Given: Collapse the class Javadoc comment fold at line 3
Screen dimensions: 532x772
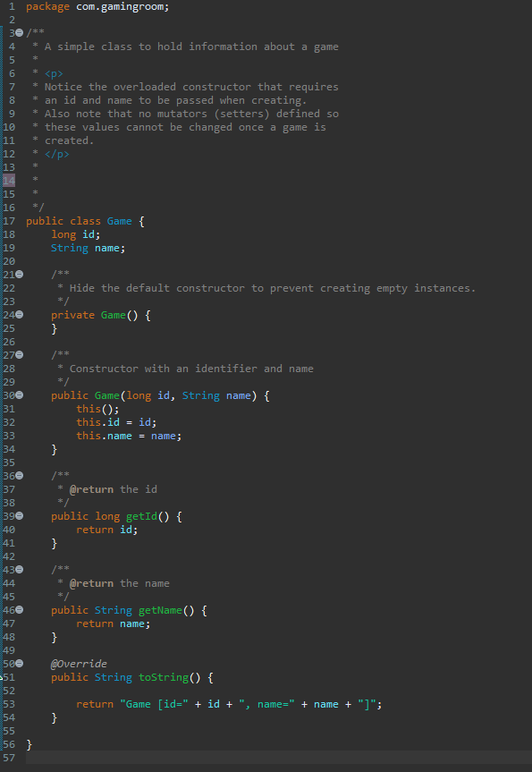Looking at the screenshot, I should point(20,33).
